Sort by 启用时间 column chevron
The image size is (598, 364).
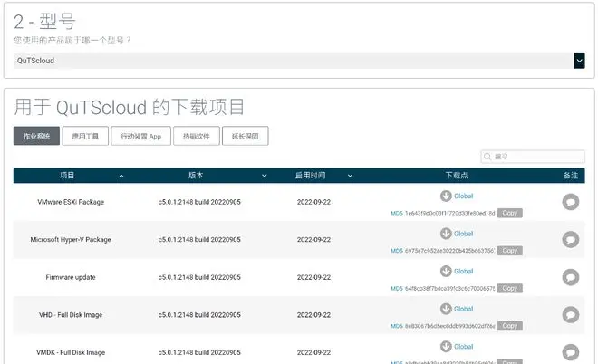(350, 176)
